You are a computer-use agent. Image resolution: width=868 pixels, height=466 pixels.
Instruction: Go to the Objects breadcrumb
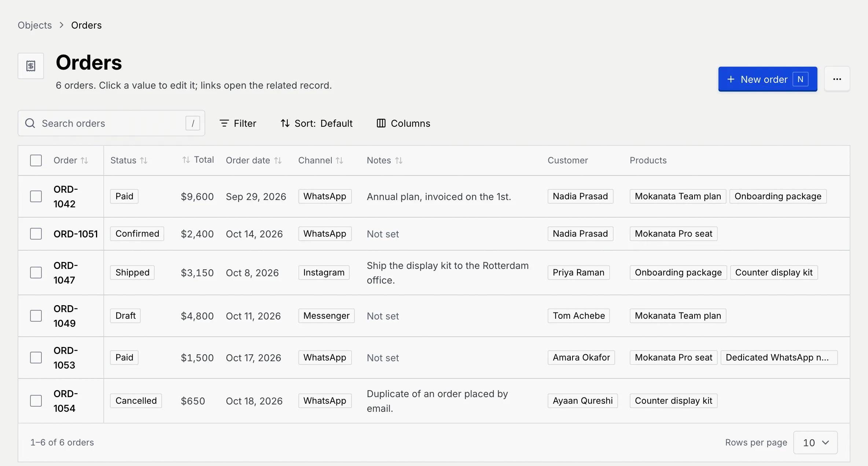[x=35, y=25]
